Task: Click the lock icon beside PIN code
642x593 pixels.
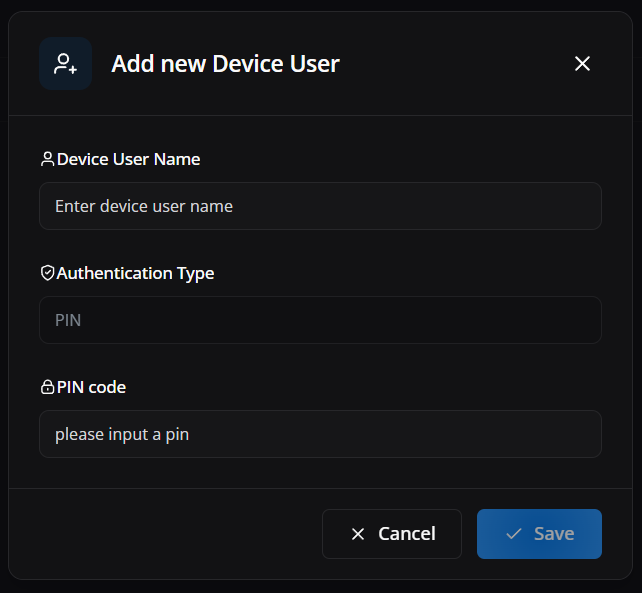Action: click(x=47, y=387)
